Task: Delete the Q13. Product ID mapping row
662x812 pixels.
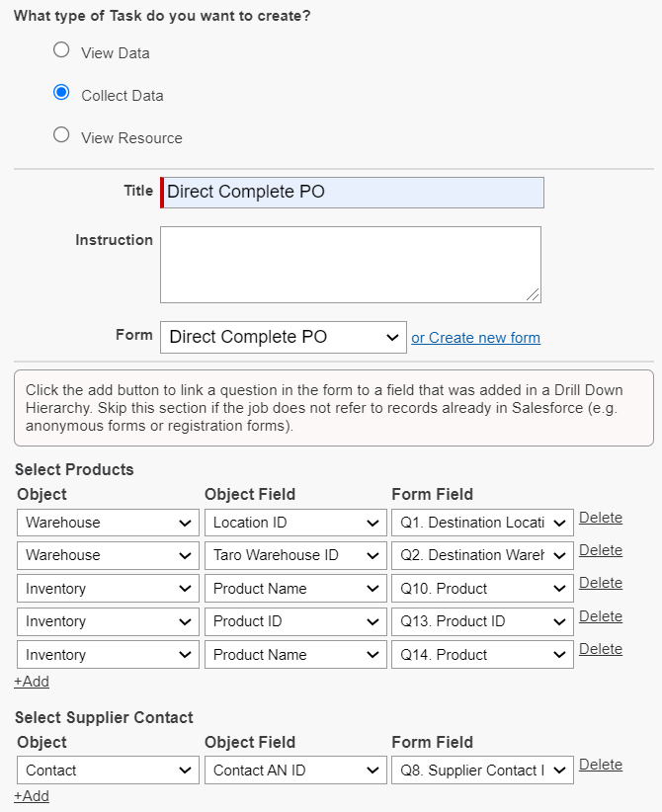Action: click(x=601, y=616)
